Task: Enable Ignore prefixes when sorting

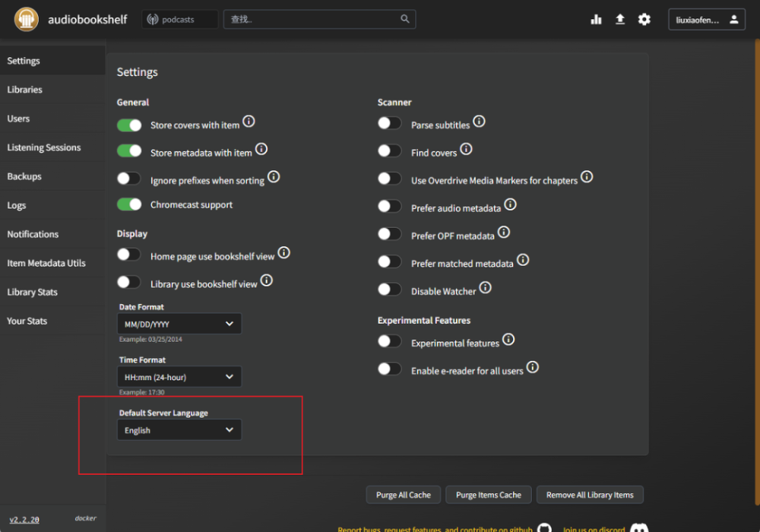Action: point(129,179)
